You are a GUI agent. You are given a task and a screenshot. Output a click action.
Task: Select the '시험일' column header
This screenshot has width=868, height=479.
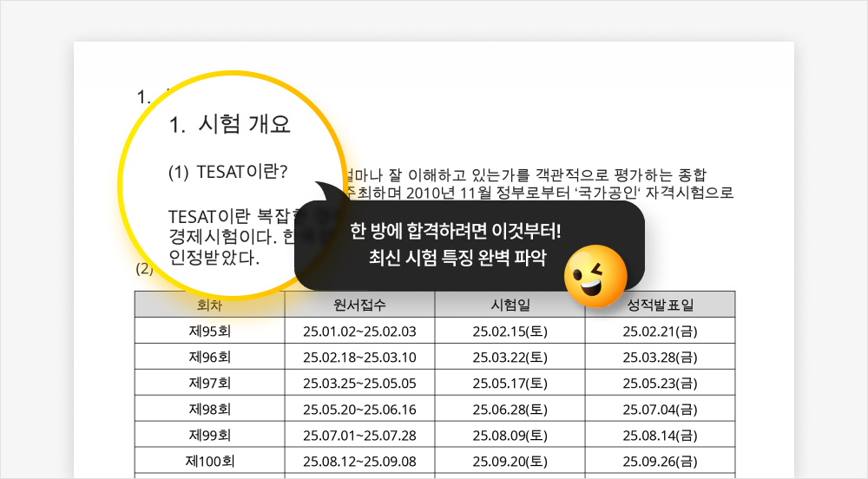510,305
